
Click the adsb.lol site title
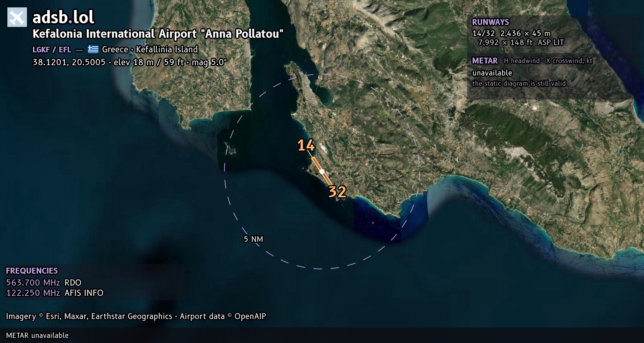point(63,18)
